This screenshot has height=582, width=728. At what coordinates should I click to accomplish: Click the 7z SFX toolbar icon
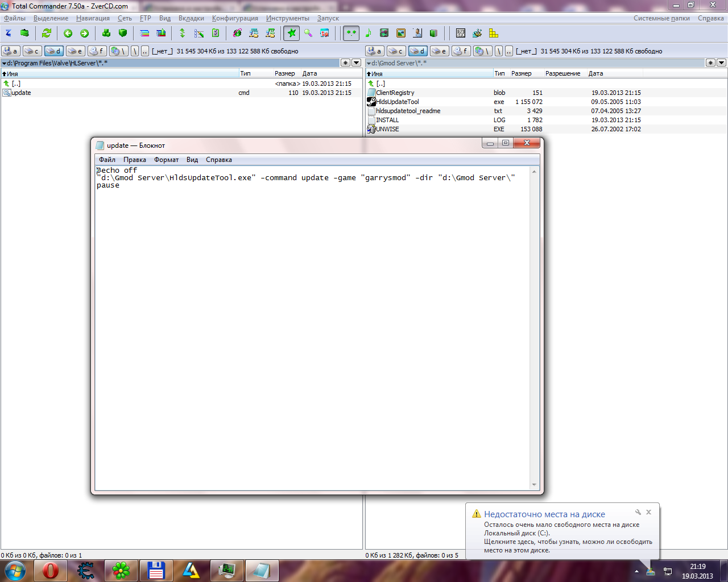[461, 33]
